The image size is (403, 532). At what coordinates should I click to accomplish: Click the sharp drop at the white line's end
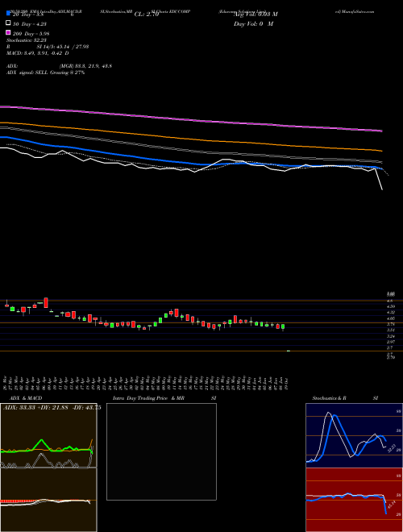tap(379, 179)
